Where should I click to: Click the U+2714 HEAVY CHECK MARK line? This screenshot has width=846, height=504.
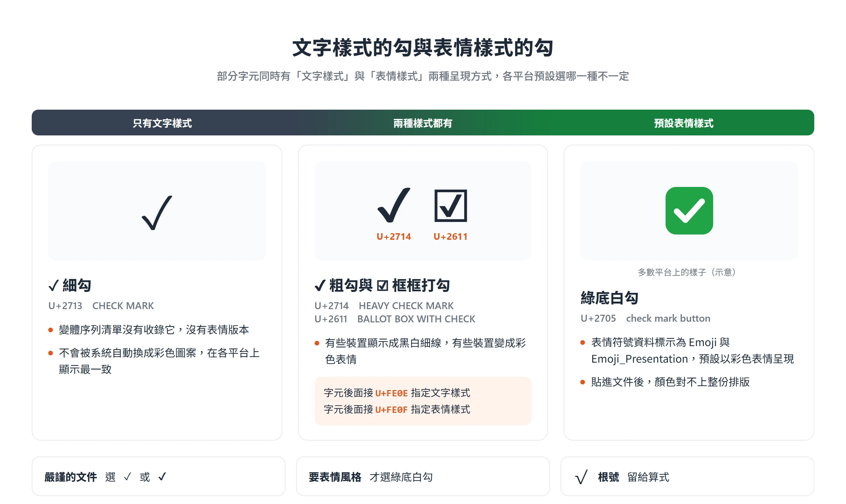[x=384, y=306]
